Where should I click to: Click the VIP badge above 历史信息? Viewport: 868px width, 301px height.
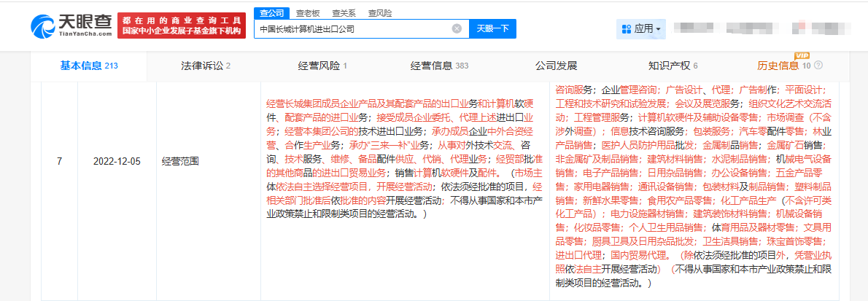coord(802,56)
